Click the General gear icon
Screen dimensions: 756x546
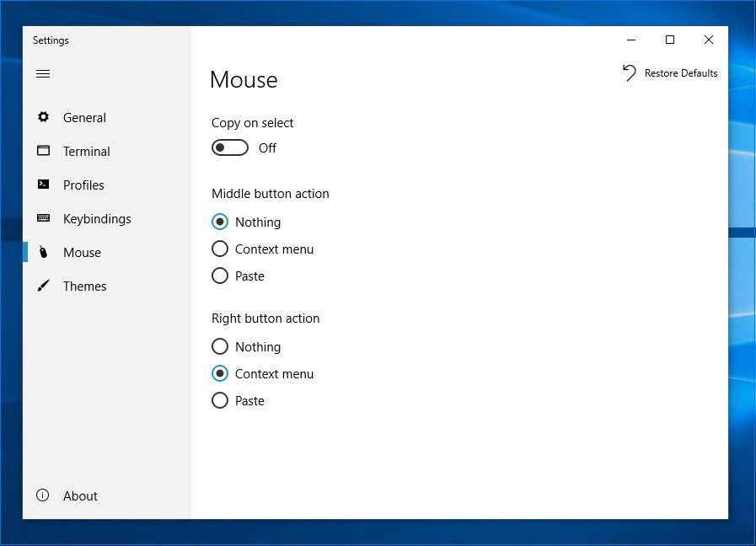[44, 118]
